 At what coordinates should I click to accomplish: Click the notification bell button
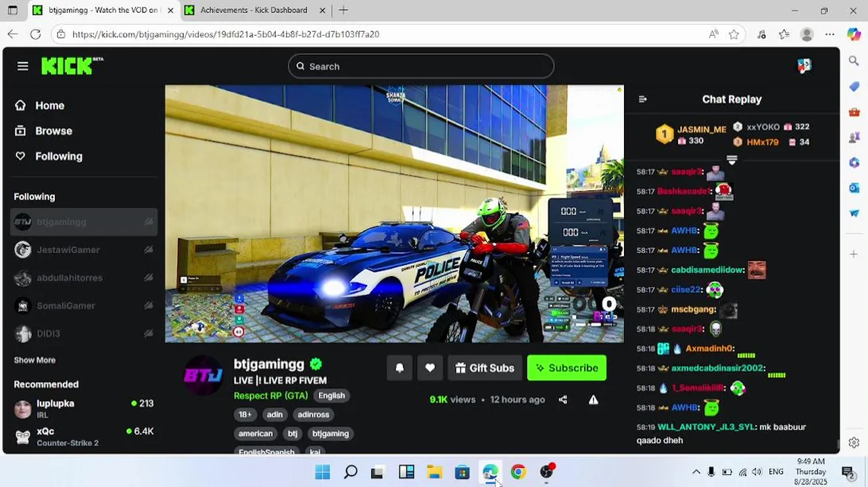coord(400,368)
